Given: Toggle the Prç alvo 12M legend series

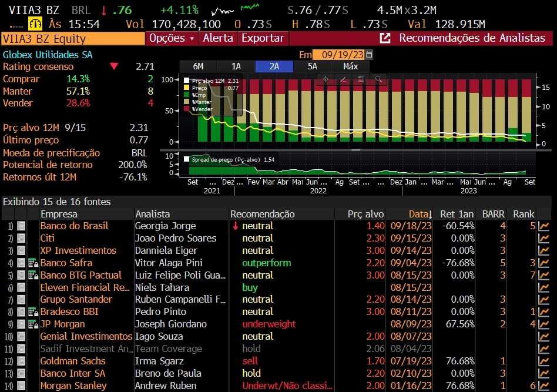Looking at the screenshot, I should (x=186, y=81).
